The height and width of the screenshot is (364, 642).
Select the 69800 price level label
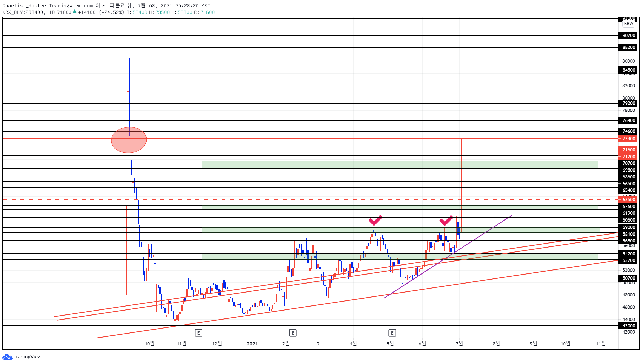click(x=628, y=170)
